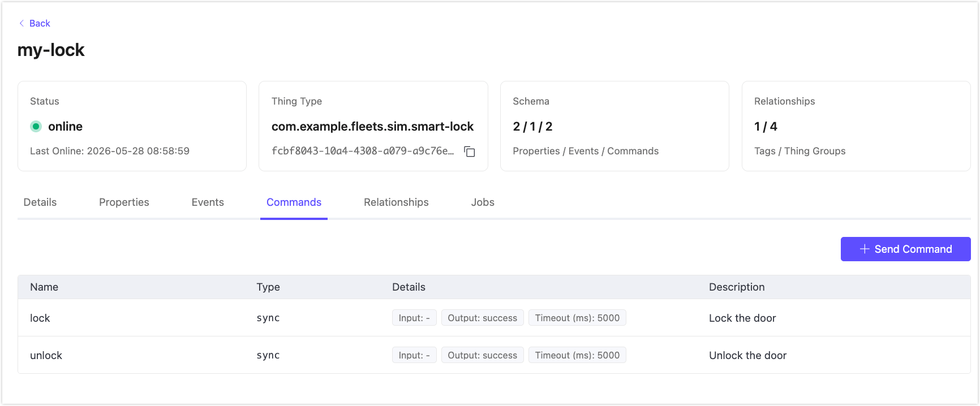Image resolution: width=980 pixels, height=406 pixels.
Task: Click the sync type in unlock row
Action: (x=268, y=356)
